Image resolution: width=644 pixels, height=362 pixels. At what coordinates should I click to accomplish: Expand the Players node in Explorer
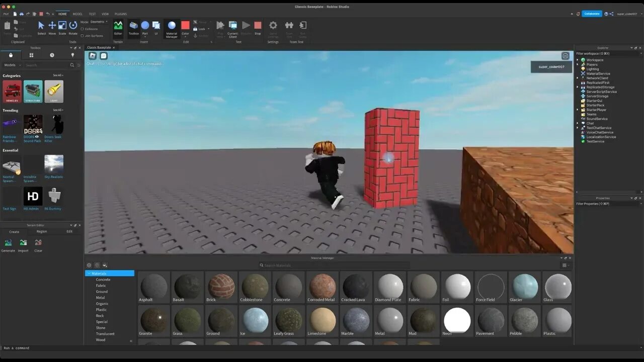click(x=578, y=64)
